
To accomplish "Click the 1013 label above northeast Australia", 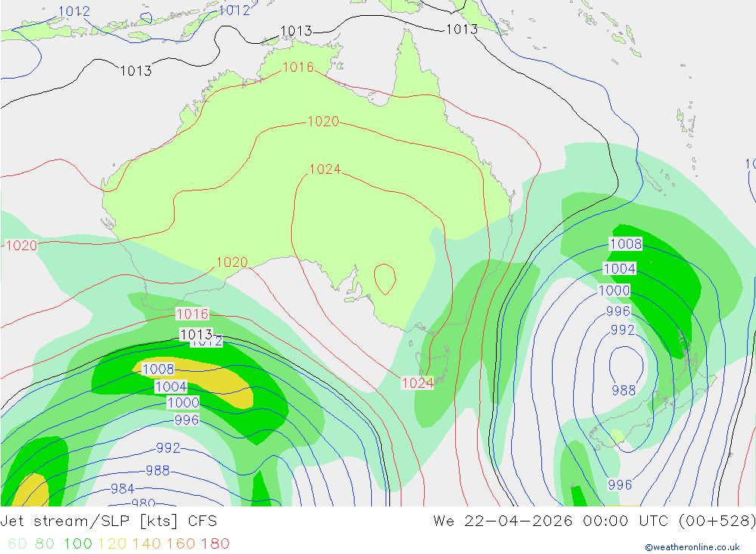I will pos(461,29).
